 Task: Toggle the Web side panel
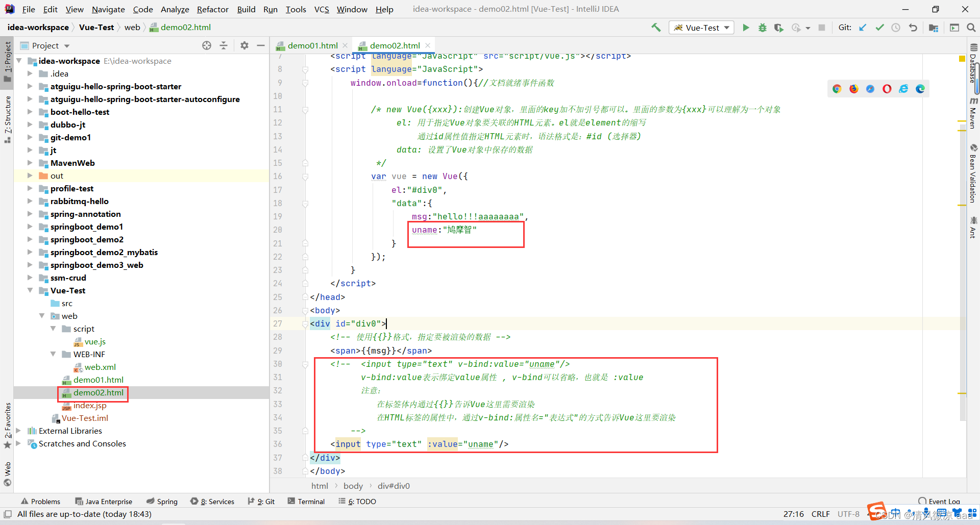7,474
